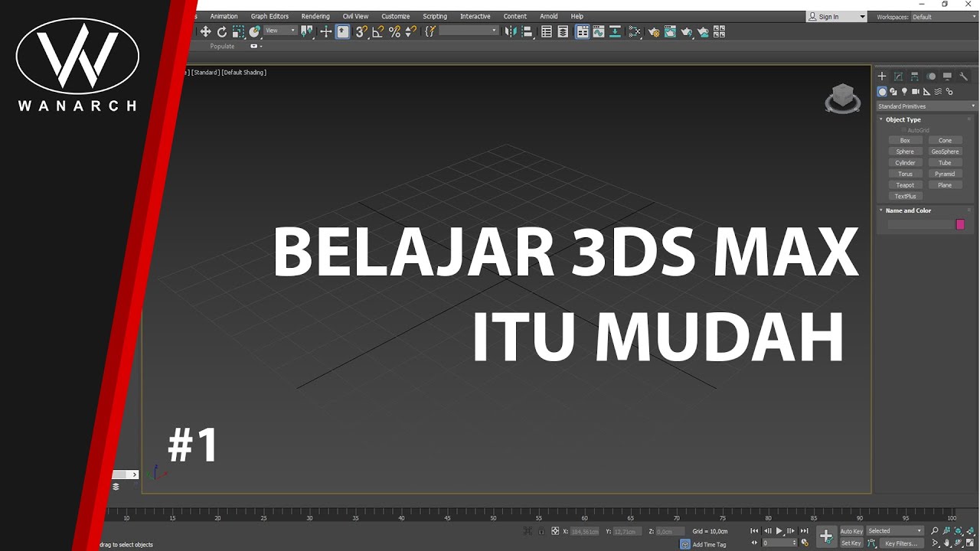Toggle Select and Manipulate icon

pos(325,31)
